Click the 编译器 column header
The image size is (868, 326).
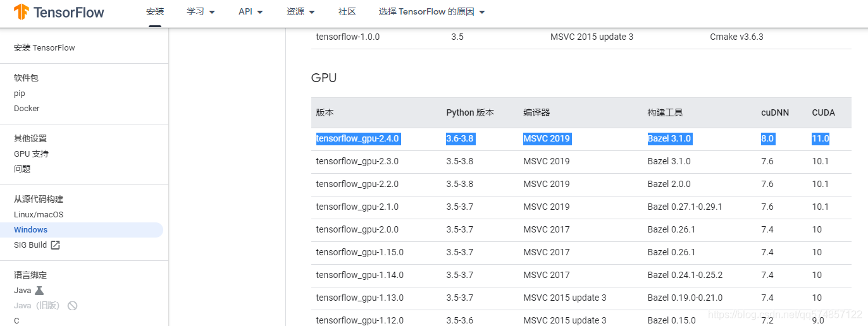pos(536,112)
